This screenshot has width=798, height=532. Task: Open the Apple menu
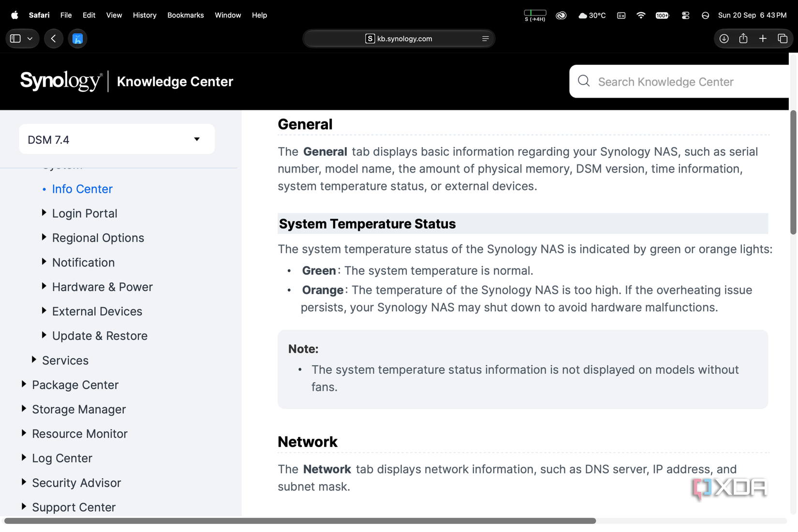15,15
